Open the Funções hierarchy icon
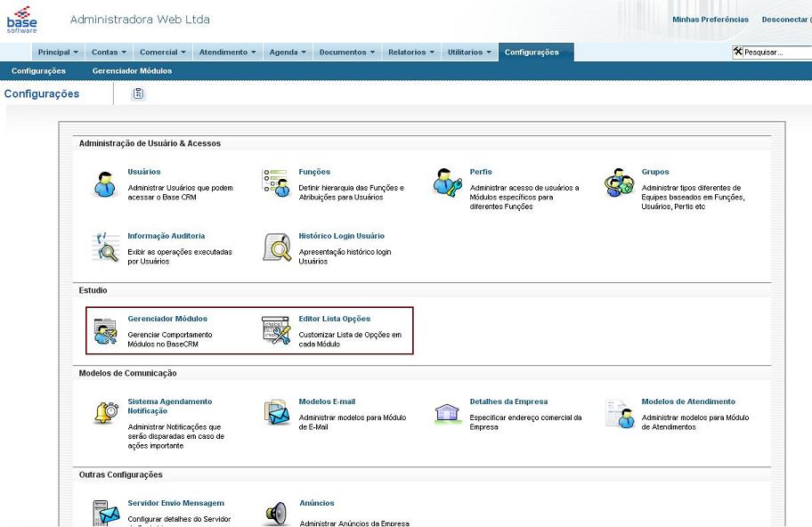The width and height of the screenshot is (812, 527). 276,182
